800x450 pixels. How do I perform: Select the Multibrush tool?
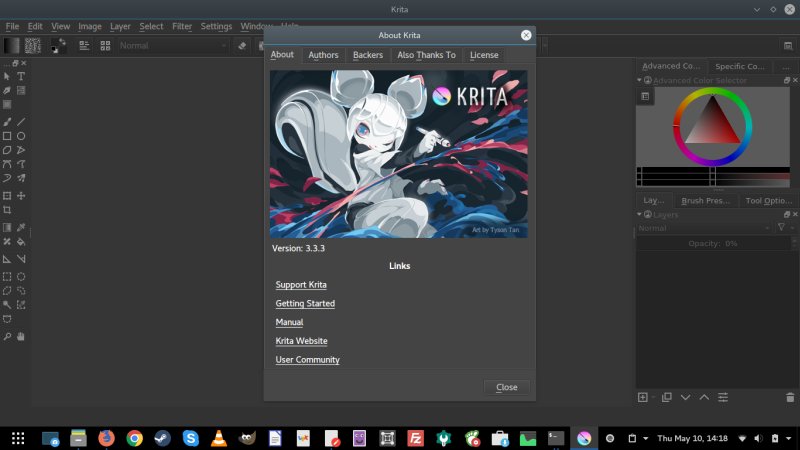pyautogui.click(x=21, y=178)
